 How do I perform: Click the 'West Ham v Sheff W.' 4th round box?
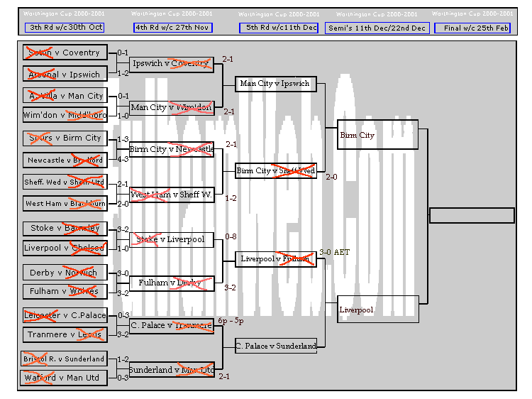[172, 195]
